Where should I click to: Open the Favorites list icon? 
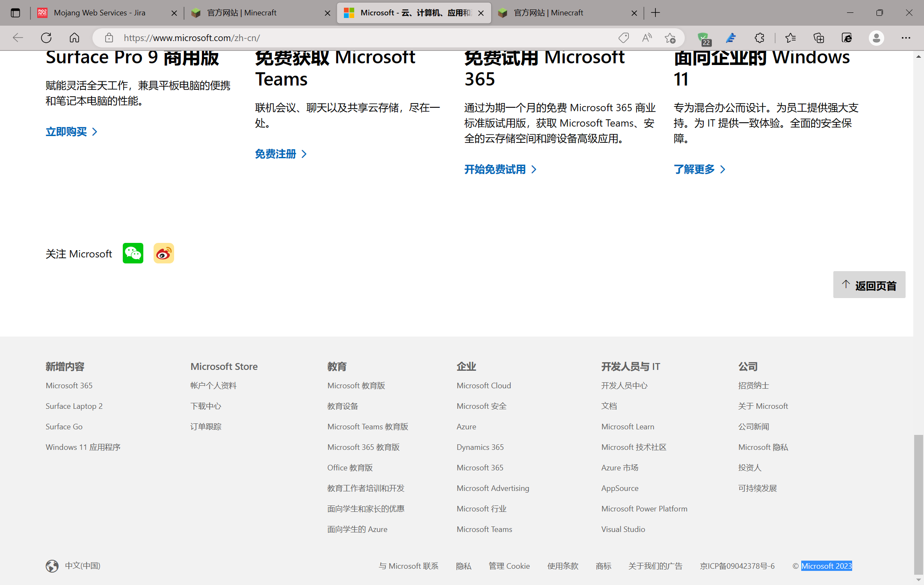791,38
